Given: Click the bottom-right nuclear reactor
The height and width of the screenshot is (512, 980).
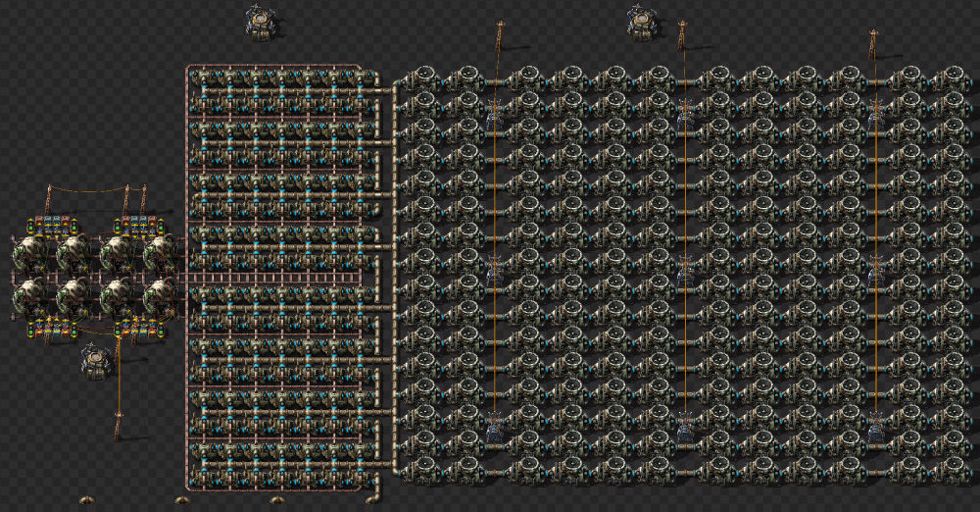Looking at the screenshot, I should pyautogui.click(x=162, y=296).
